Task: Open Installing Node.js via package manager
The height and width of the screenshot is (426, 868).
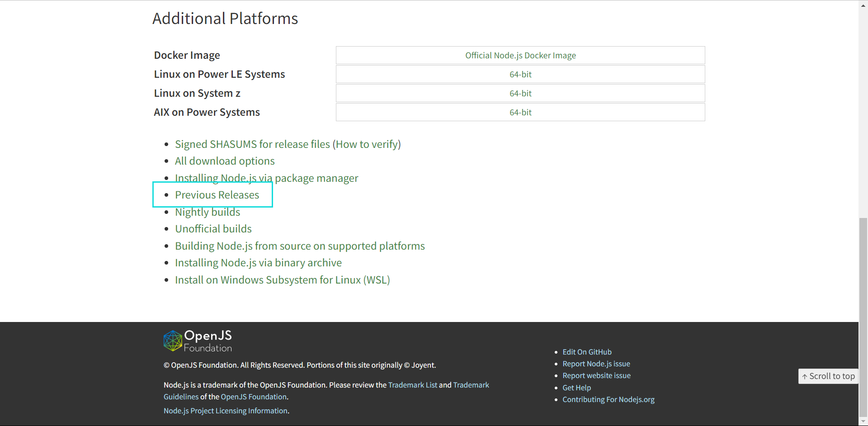Action: coord(267,178)
